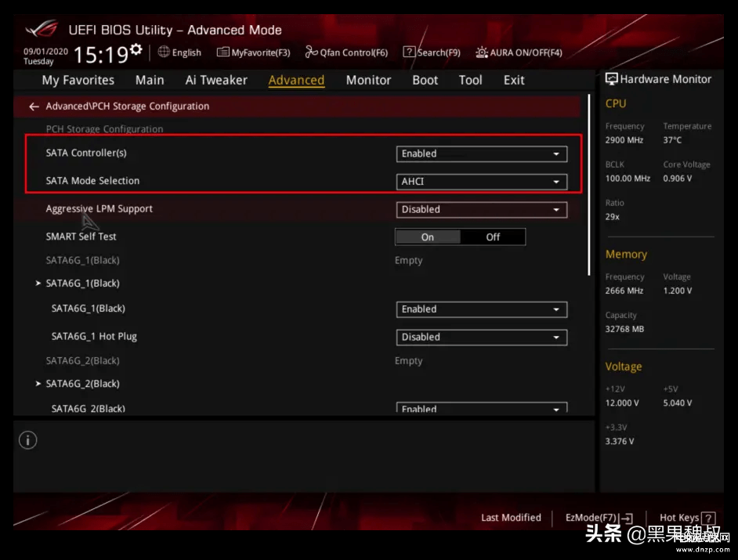Viewport: 738px width, 560px height.
Task: Collapse the SATA6G_2(Black) tree section
Action: click(38, 384)
